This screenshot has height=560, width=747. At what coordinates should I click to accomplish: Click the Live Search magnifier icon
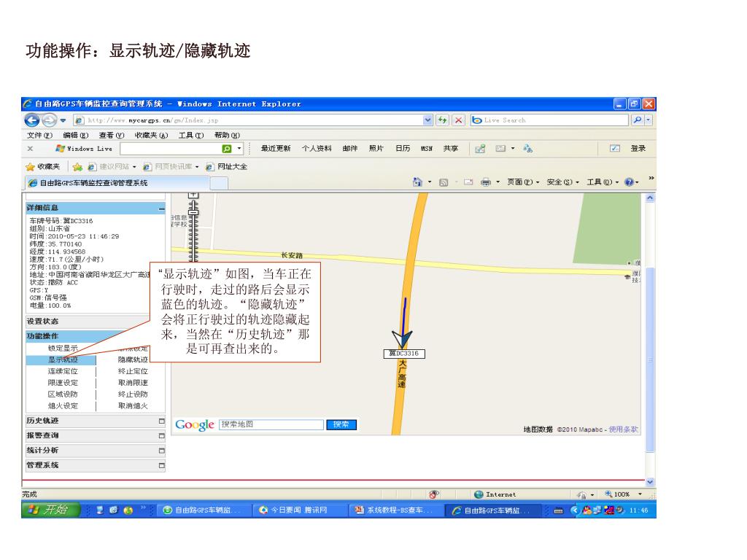[x=637, y=120]
